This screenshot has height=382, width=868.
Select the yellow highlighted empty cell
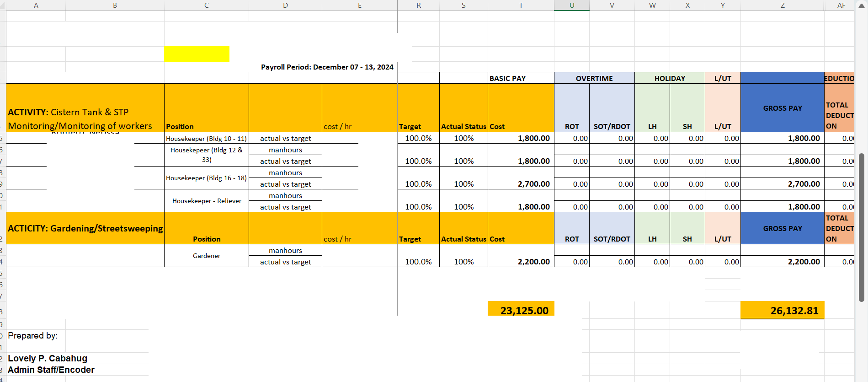click(x=197, y=54)
